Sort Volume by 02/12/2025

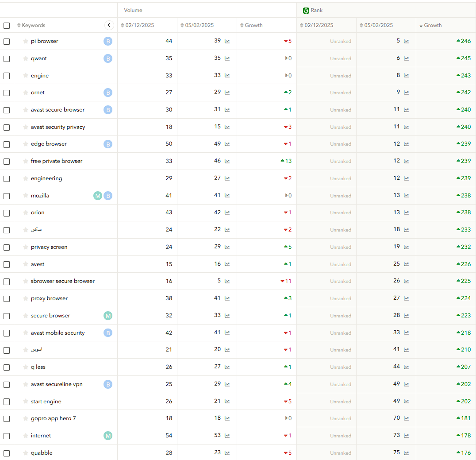(x=138, y=25)
